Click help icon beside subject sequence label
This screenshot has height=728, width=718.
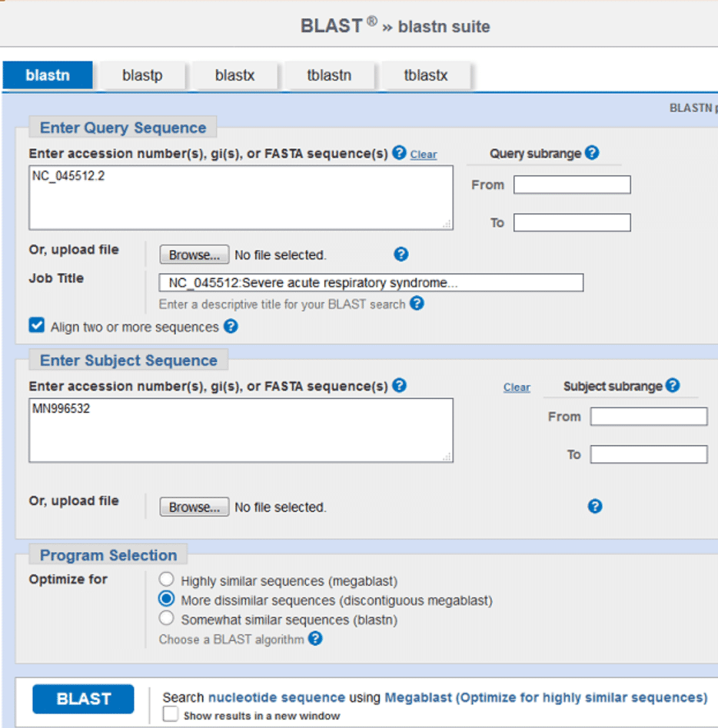pyautogui.click(x=400, y=385)
